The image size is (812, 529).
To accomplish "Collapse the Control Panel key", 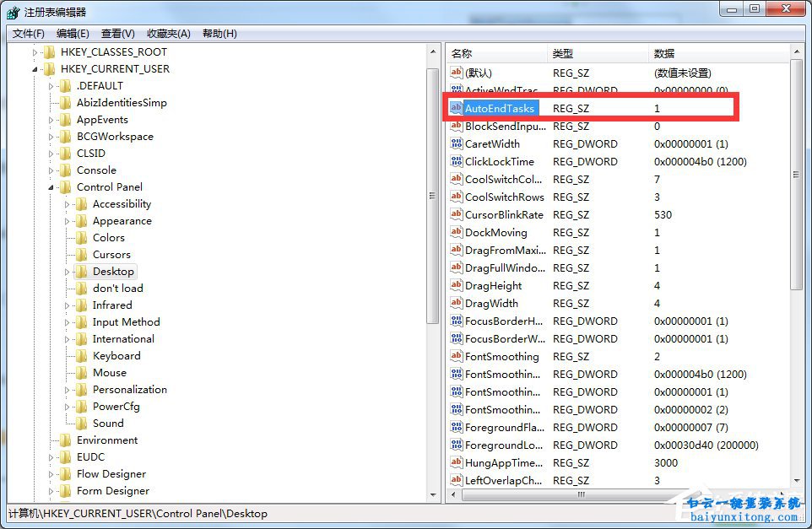I will [x=51, y=186].
